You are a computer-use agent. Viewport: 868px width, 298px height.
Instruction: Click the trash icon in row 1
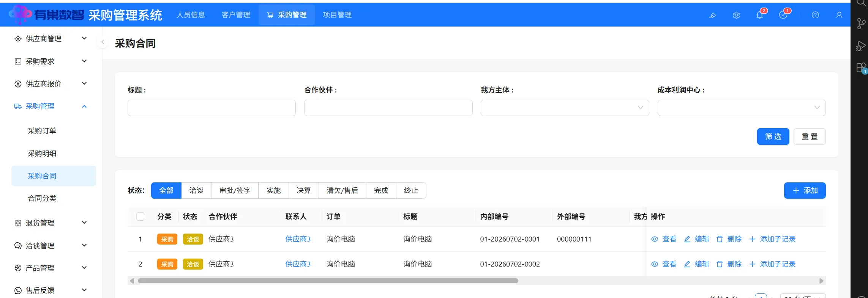[x=720, y=239]
